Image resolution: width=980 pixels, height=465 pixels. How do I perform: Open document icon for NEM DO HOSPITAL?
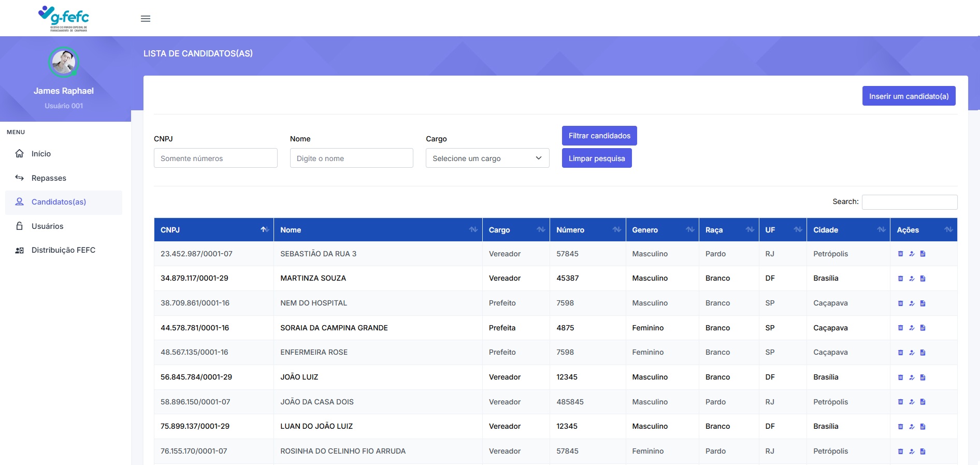click(x=923, y=303)
